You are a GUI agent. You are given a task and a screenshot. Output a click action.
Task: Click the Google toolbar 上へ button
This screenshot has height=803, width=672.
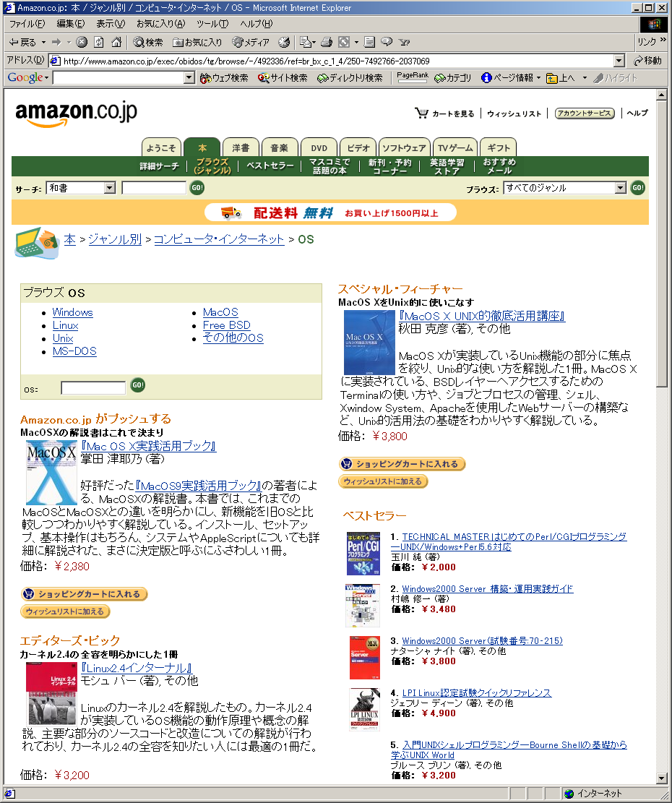coord(561,78)
